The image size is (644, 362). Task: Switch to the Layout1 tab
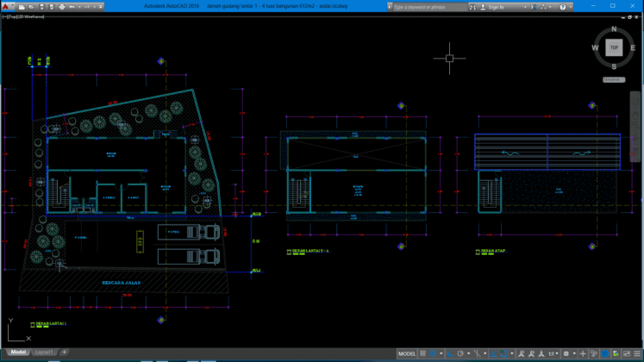click(44, 353)
